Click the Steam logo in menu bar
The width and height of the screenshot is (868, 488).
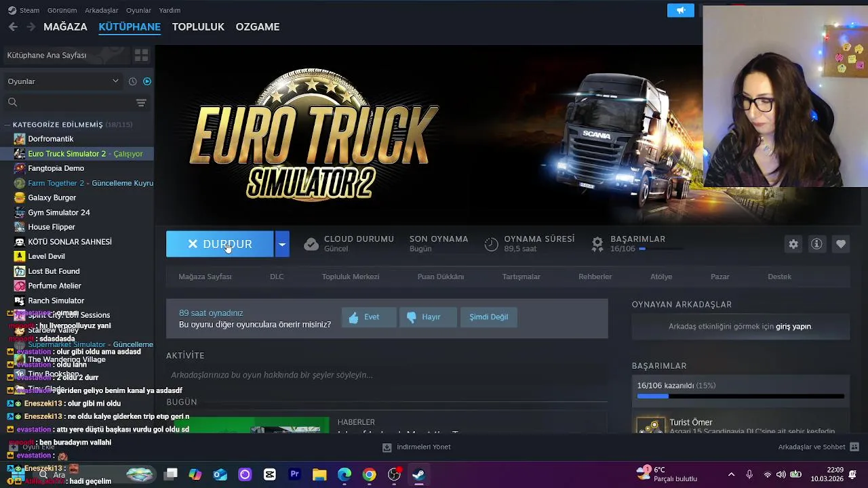tap(12, 10)
